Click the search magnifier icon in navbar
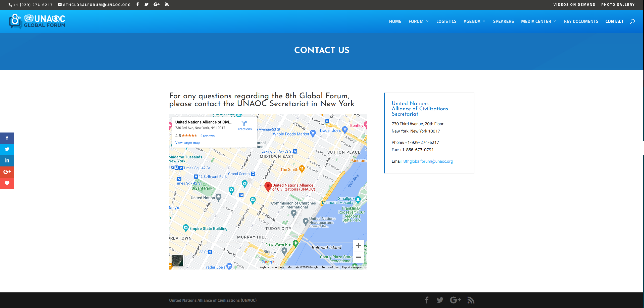 pyautogui.click(x=632, y=21)
